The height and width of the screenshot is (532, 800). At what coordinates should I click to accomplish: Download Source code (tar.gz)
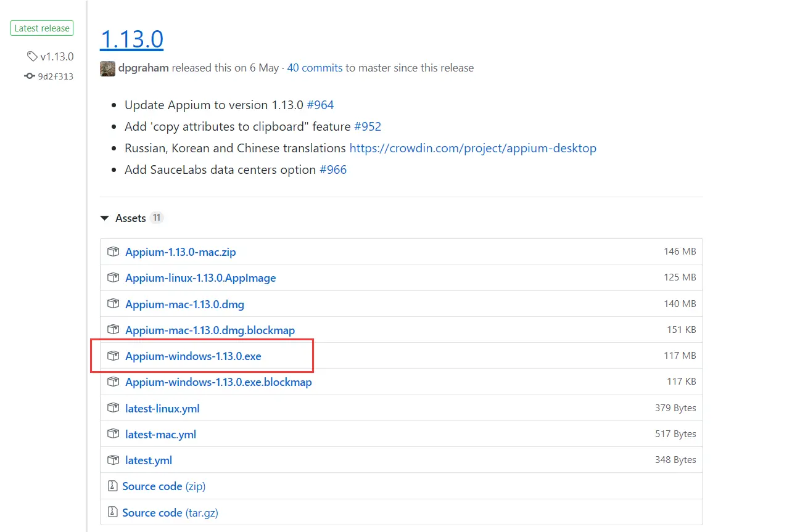pyautogui.click(x=170, y=512)
